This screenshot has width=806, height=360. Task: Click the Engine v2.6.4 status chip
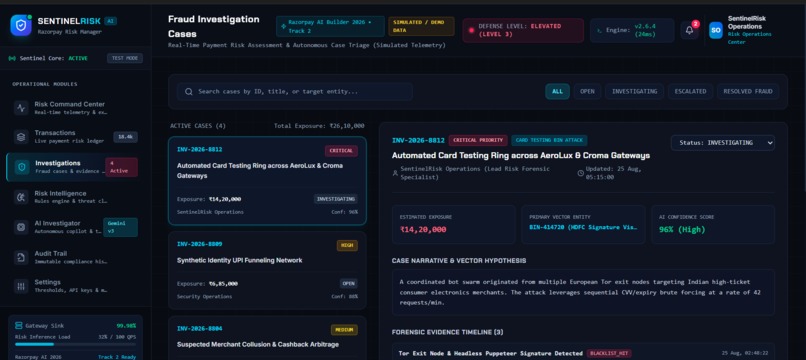pos(632,30)
